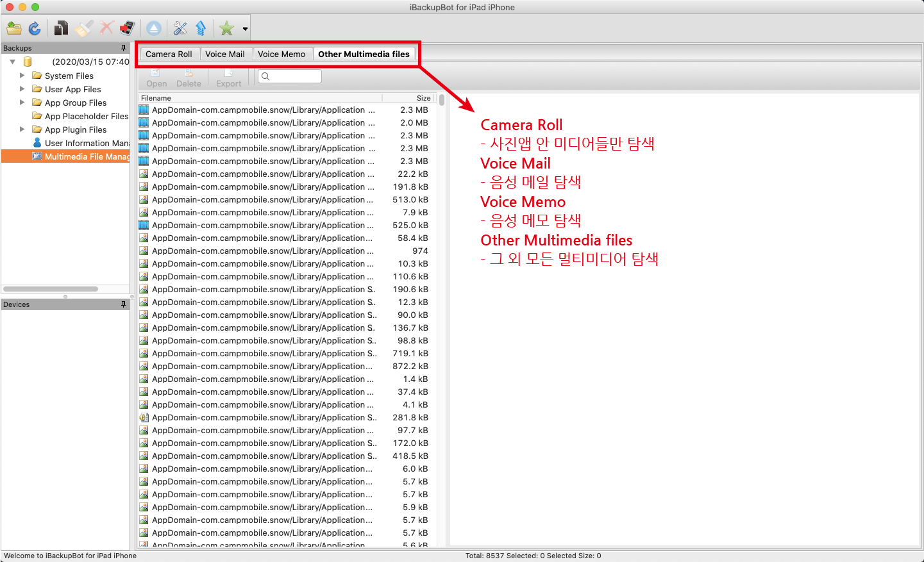924x562 pixels.
Task: Click the green star toolbar icon
Action: click(226, 28)
